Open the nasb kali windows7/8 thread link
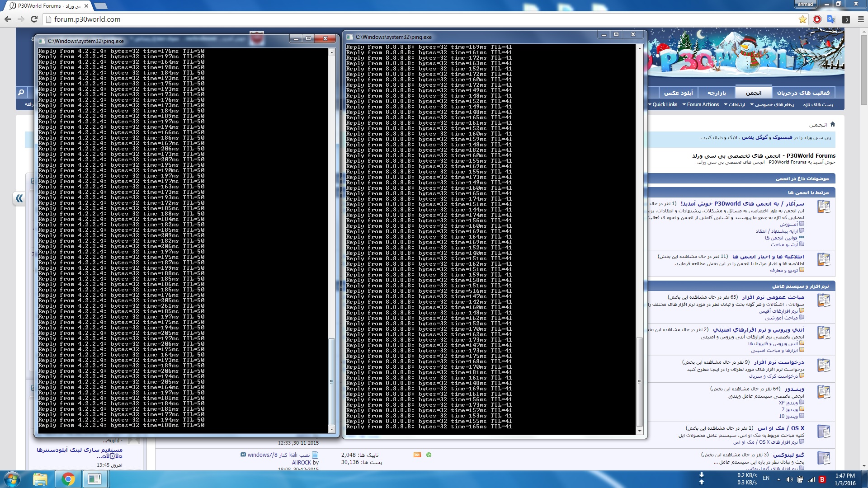Image resolution: width=868 pixels, height=488 pixels. [x=278, y=455]
